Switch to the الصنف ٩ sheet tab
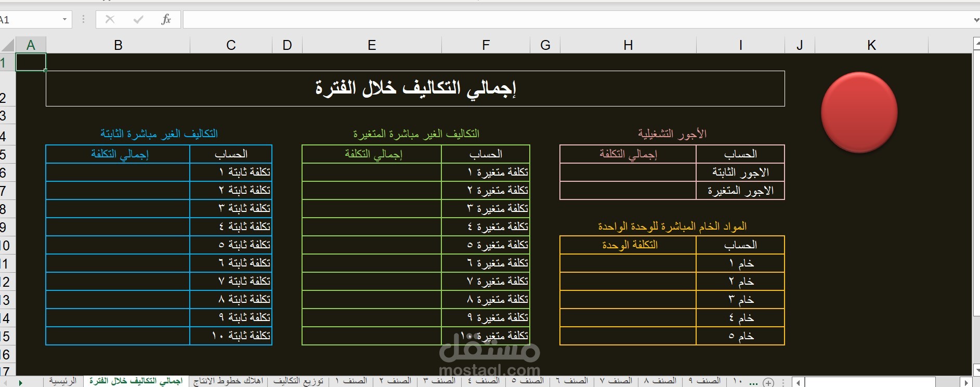980x387 pixels. coord(705,381)
